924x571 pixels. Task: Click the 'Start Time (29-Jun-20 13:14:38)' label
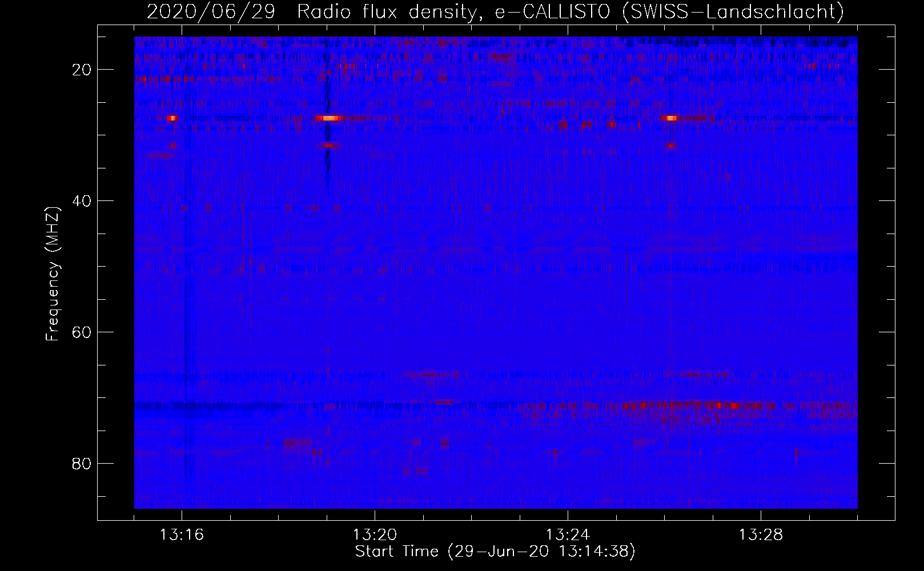(x=496, y=552)
